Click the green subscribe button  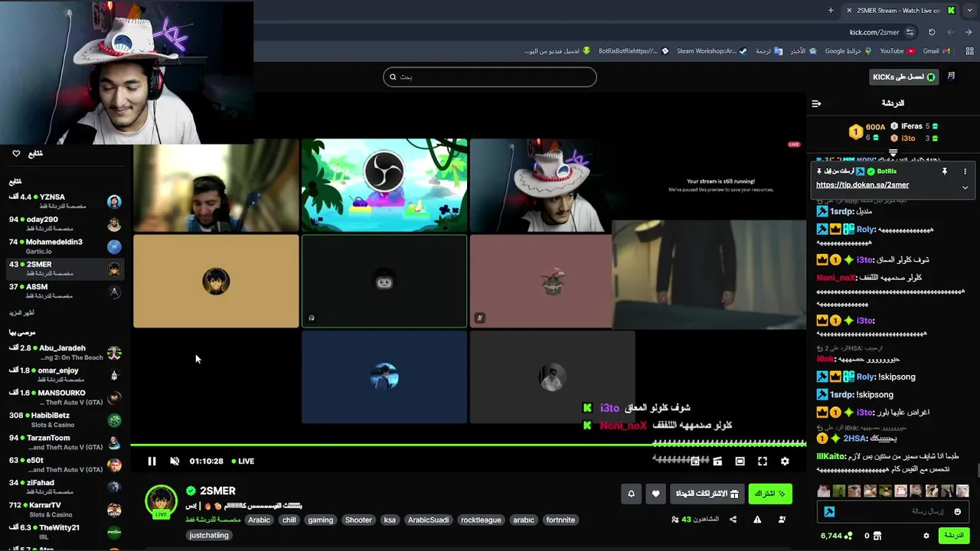770,494
